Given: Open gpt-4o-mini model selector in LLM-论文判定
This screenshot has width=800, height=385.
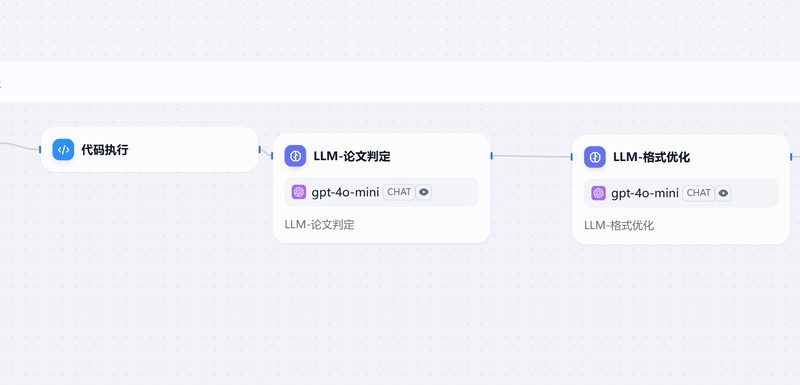Looking at the screenshot, I should [381, 192].
